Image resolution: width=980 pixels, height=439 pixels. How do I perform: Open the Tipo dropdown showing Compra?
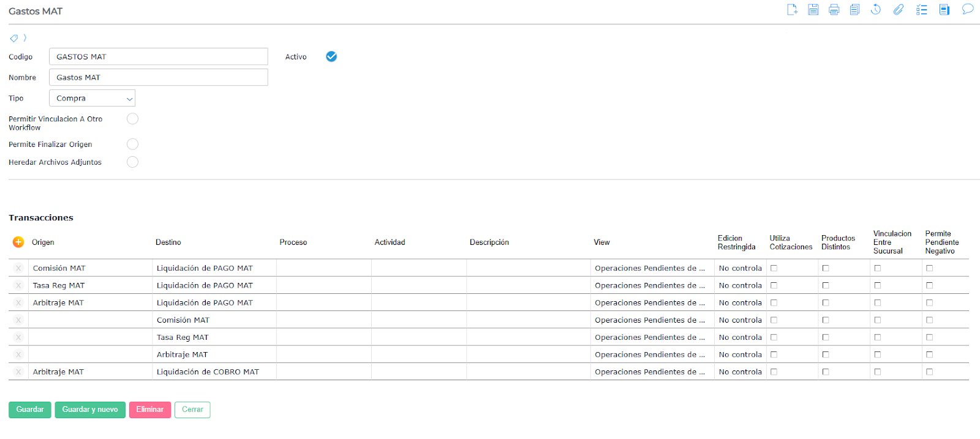[92, 98]
